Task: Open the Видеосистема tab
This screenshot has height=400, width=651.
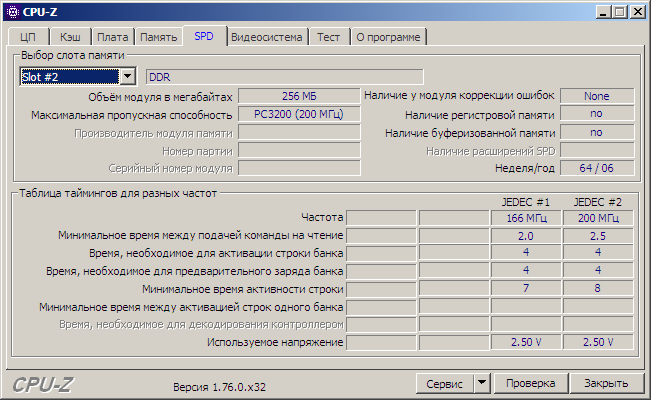Action: pos(267,37)
